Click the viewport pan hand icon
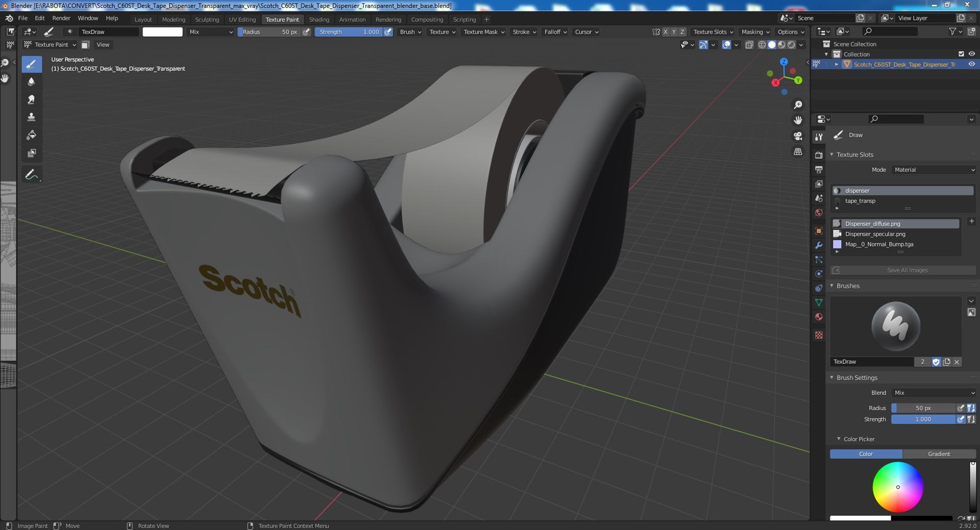 point(798,120)
